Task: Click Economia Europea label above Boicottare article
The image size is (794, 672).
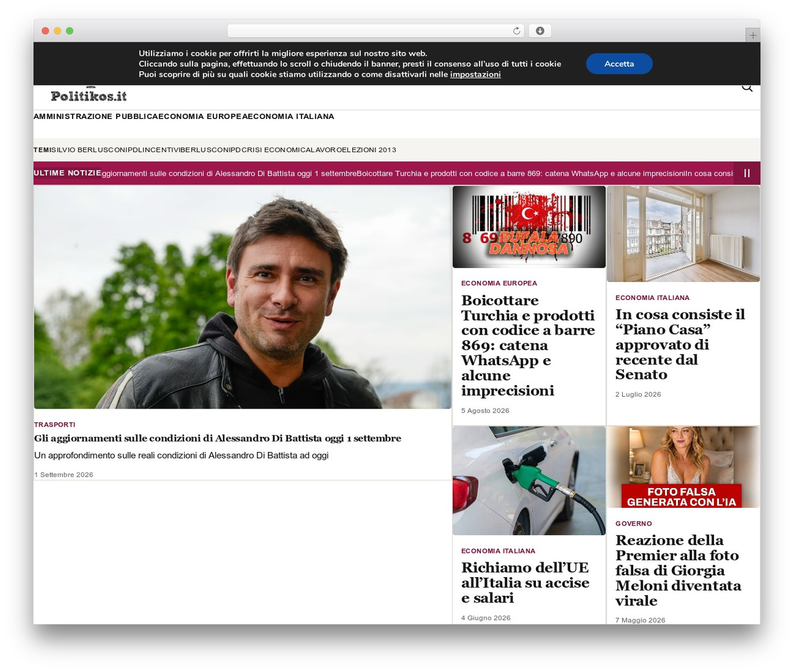Action: (x=499, y=283)
